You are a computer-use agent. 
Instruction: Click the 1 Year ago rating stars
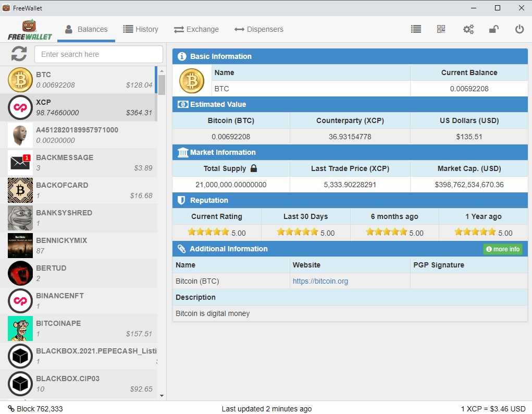[x=475, y=233]
